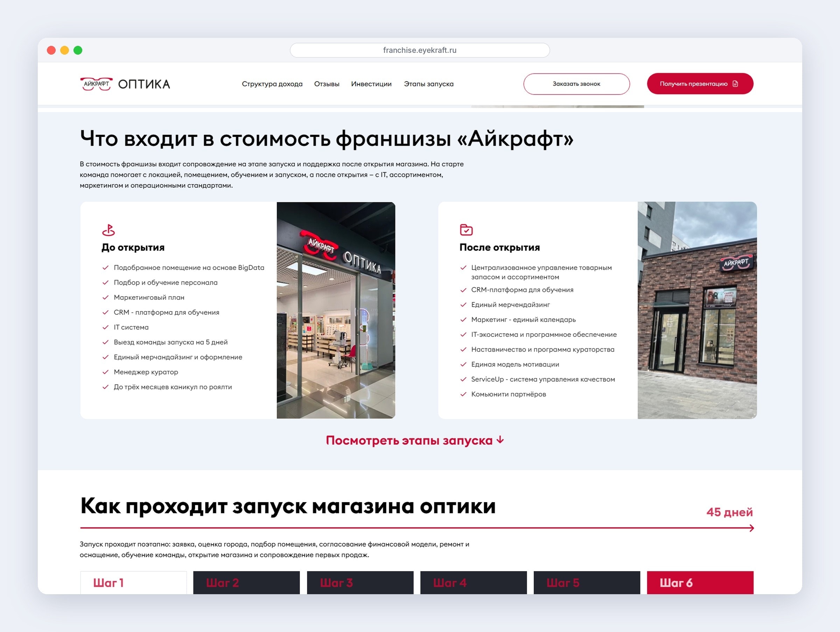
Task: Click checkmark beside Единая модель мотивации
Action: click(463, 364)
